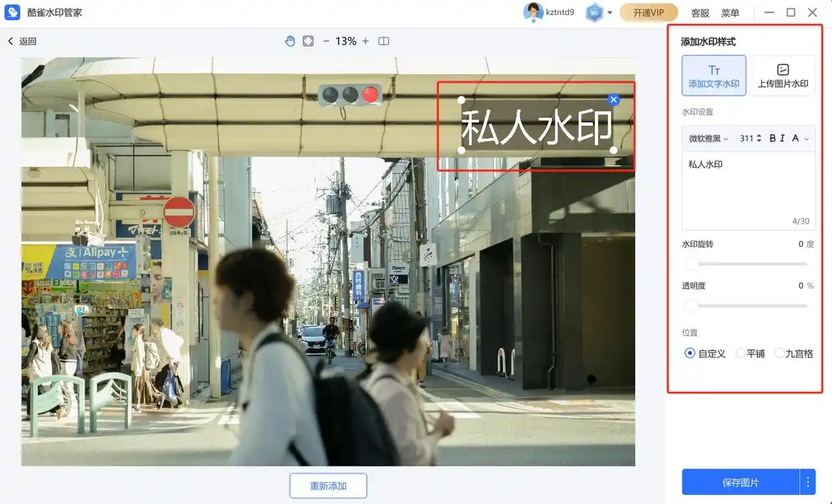Select the 平铺 tiling option
The height and width of the screenshot is (504, 832).
(740, 353)
